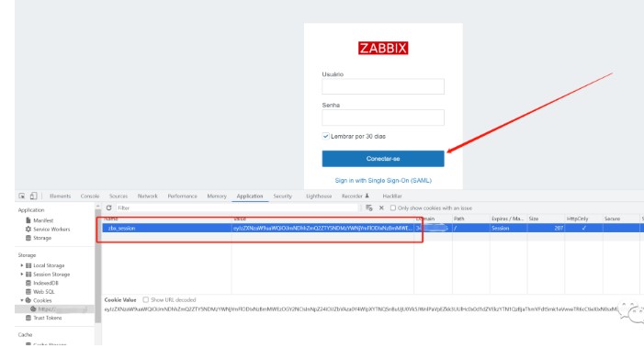
Task: Click the Conectar-se button
Action: pyautogui.click(x=383, y=159)
